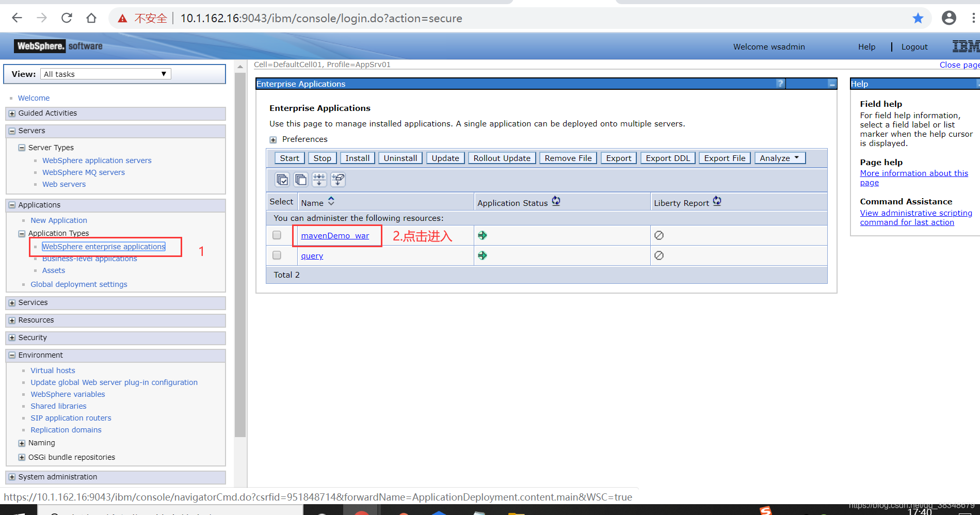This screenshot has width=980, height=515.
Task: Open the query application link
Action: pos(312,256)
